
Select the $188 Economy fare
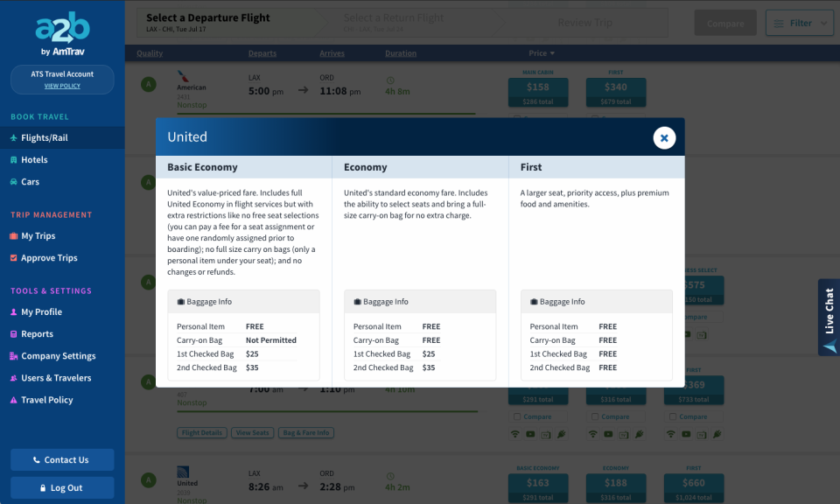(x=615, y=488)
